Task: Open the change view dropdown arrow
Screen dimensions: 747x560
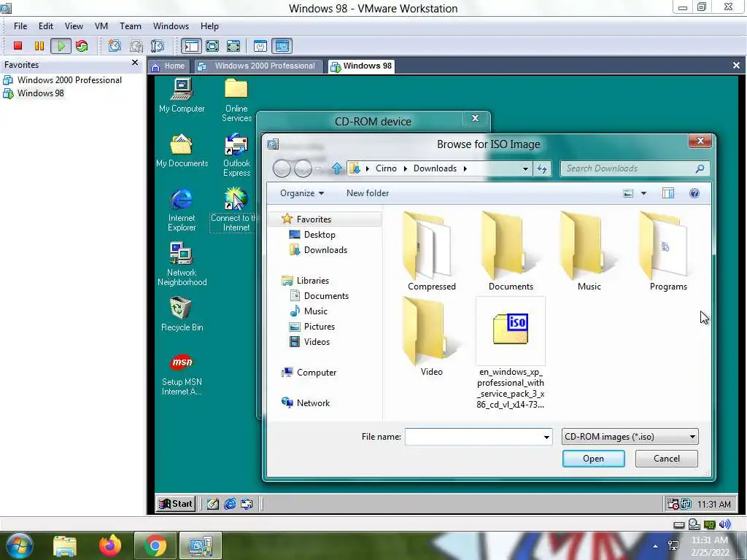Action: (x=643, y=192)
